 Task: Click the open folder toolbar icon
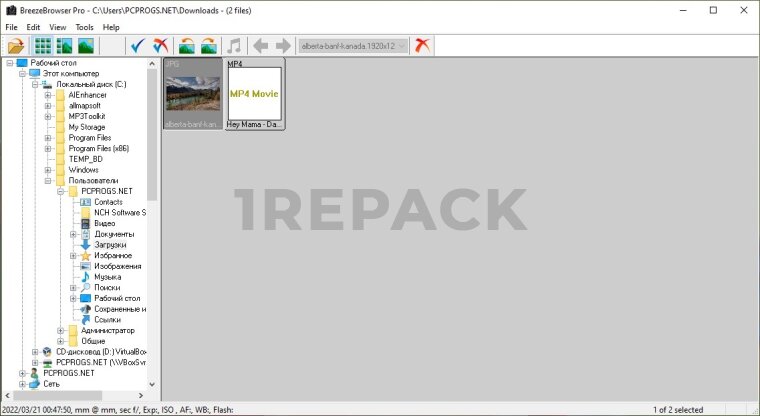click(16, 46)
